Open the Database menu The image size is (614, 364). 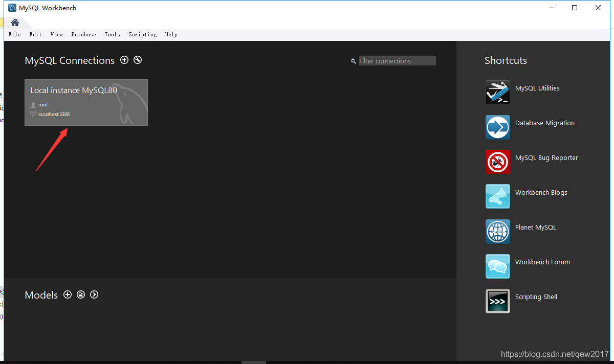pyautogui.click(x=83, y=34)
